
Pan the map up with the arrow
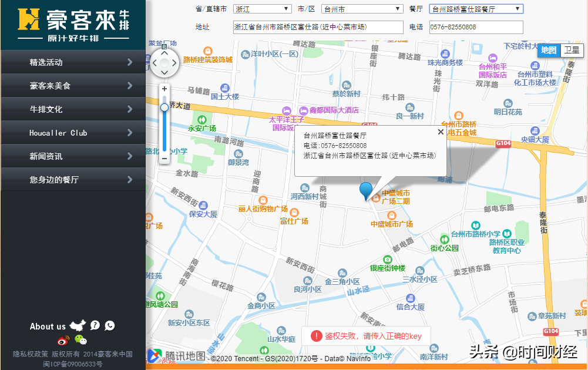coord(164,53)
